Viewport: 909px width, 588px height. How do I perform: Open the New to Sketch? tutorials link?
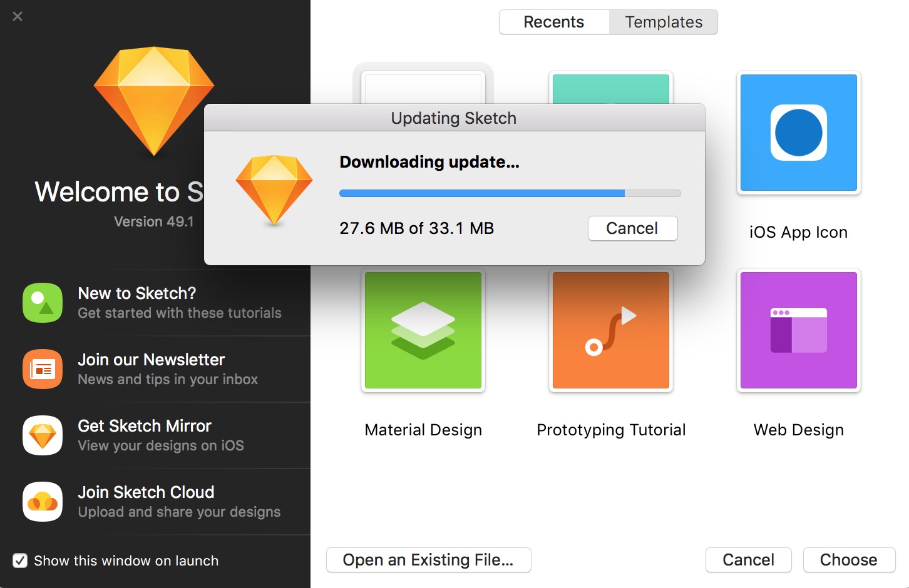(136, 293)
